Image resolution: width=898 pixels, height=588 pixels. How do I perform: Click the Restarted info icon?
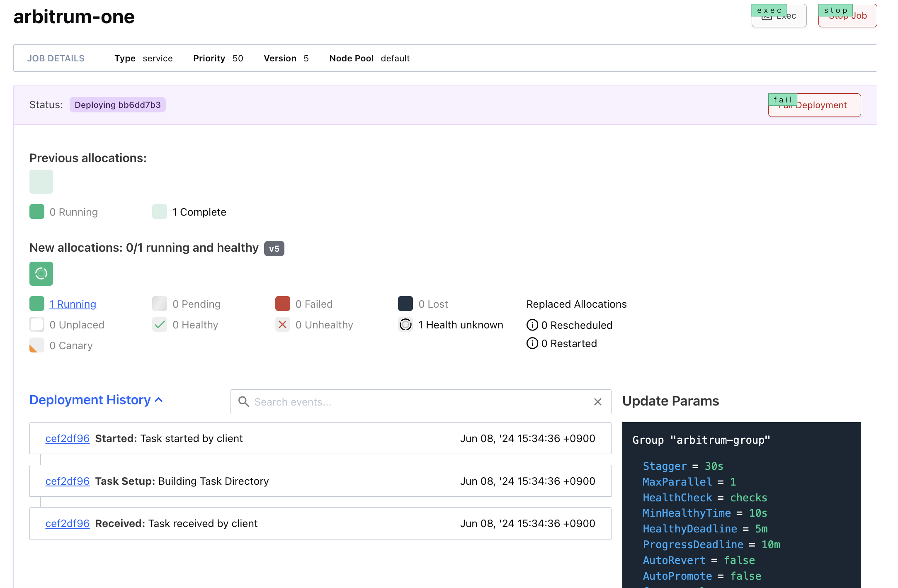tap(532, 343)
